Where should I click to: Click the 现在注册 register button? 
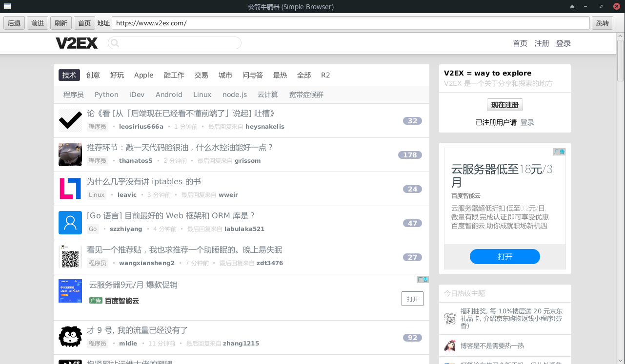504,105
